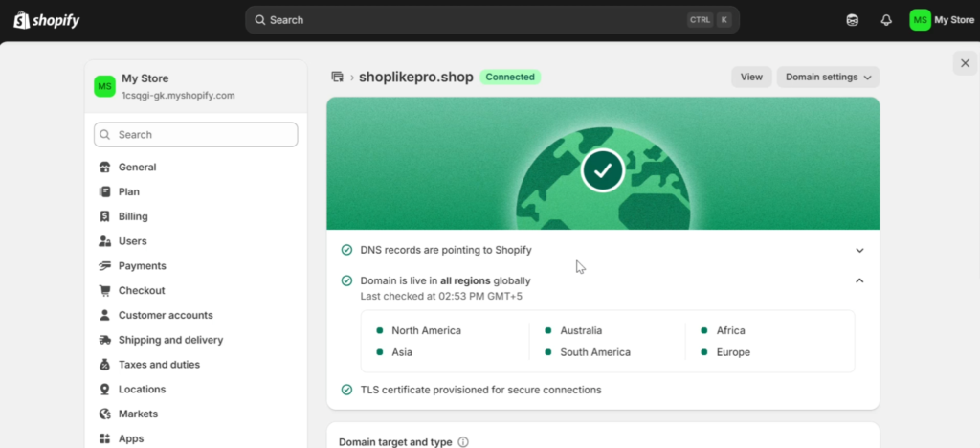Open the Sidekick assistant icon in header
Viewport: 980px width, 448px height.
pyautogui.click(x=852, y=20)
